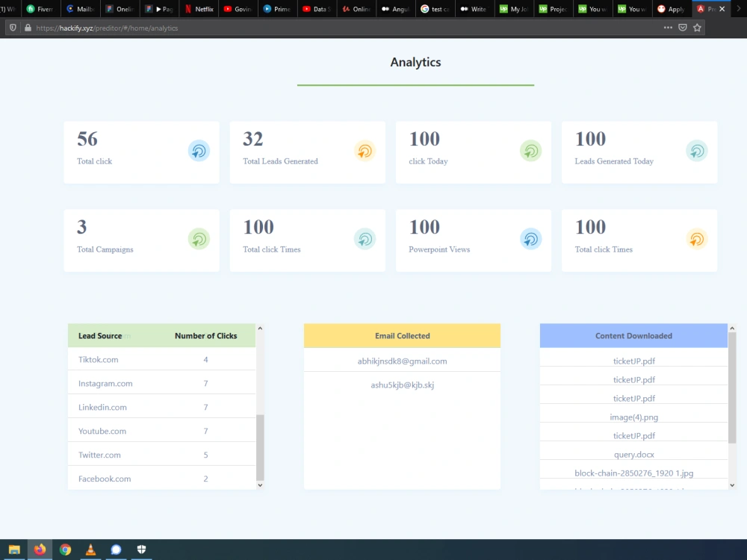Open VLC media player from taskbar
747x560 pixels.
(90, 550)
